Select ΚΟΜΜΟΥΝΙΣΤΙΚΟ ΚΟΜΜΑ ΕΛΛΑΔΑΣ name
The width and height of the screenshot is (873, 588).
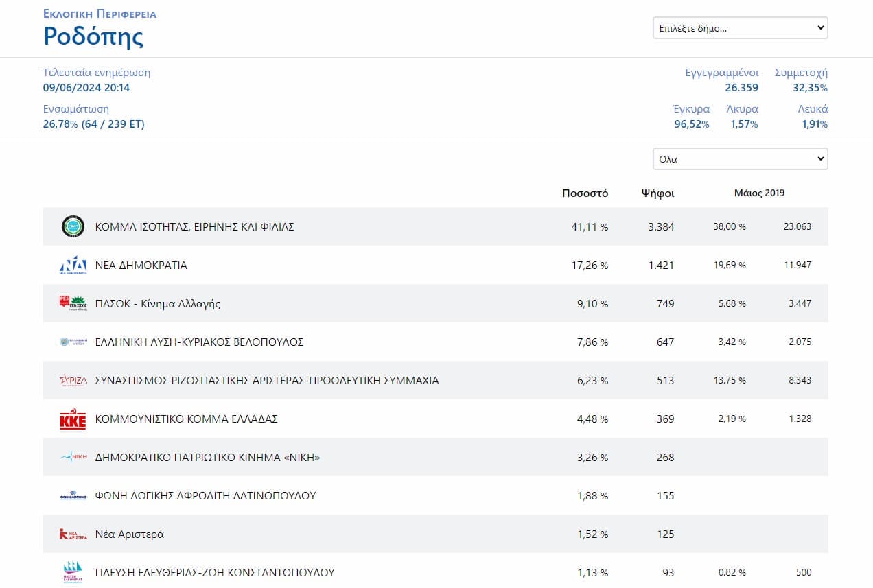(187, 419)
